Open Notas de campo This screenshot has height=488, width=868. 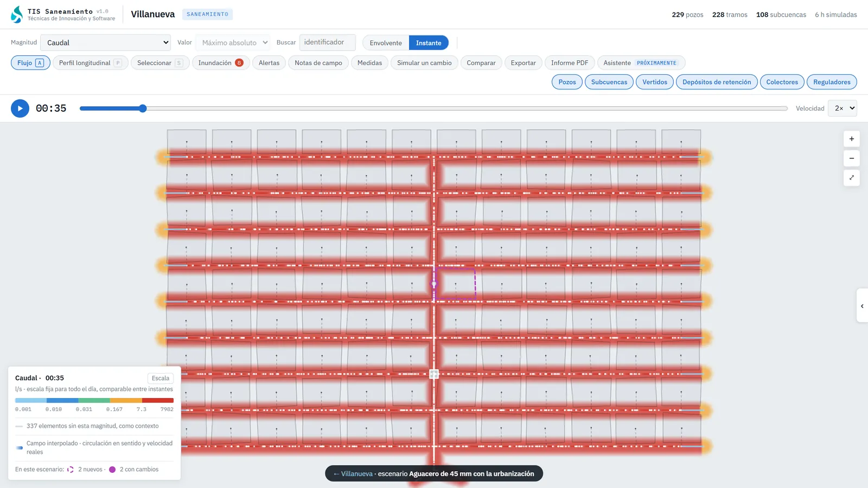[x=318, y=63]
